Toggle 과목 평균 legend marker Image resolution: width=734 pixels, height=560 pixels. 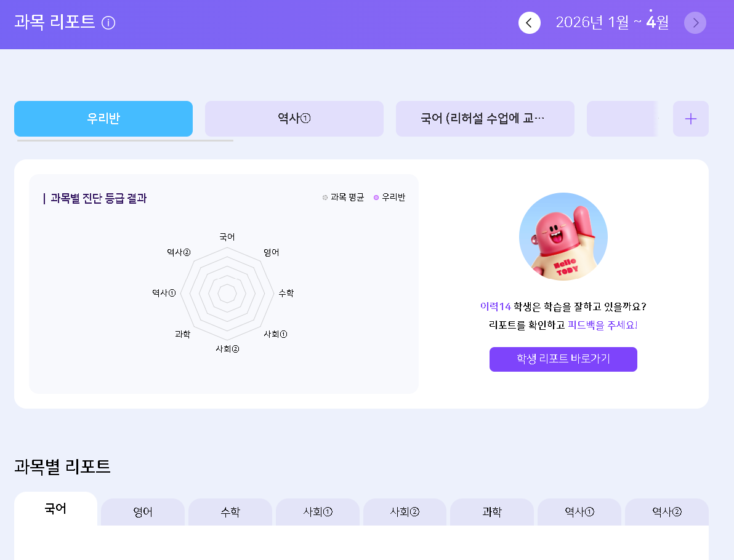pyautogui.click(x=325, y=198)
